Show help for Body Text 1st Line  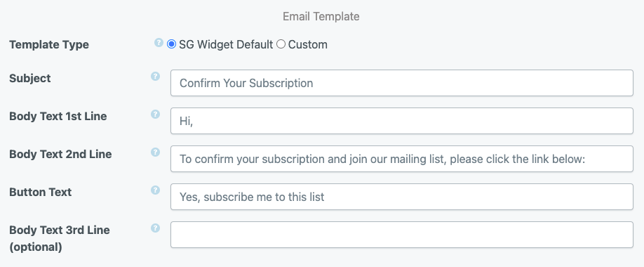[x=155, y=114]
